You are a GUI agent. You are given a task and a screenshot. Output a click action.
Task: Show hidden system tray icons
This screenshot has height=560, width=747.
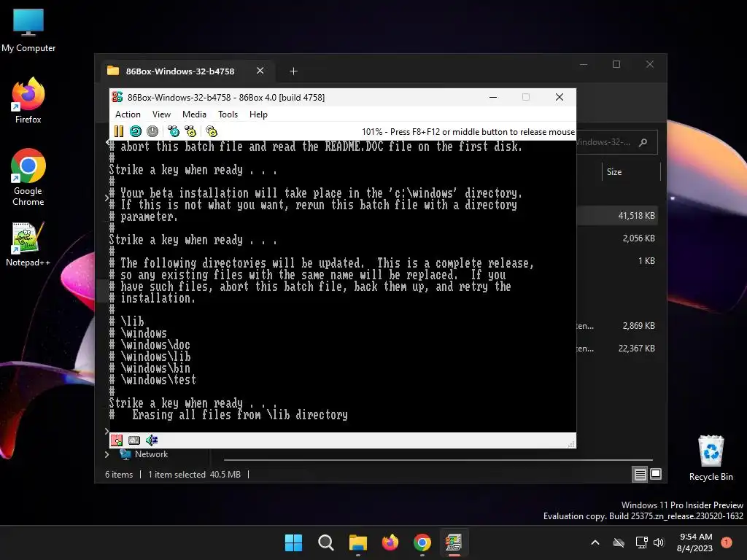pos(595,542)
